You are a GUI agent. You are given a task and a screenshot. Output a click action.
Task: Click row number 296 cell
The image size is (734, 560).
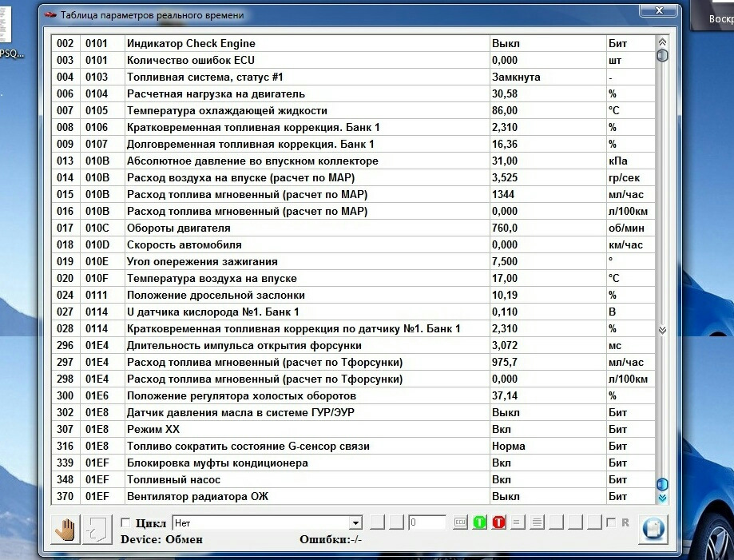click(x=66, y=346)
